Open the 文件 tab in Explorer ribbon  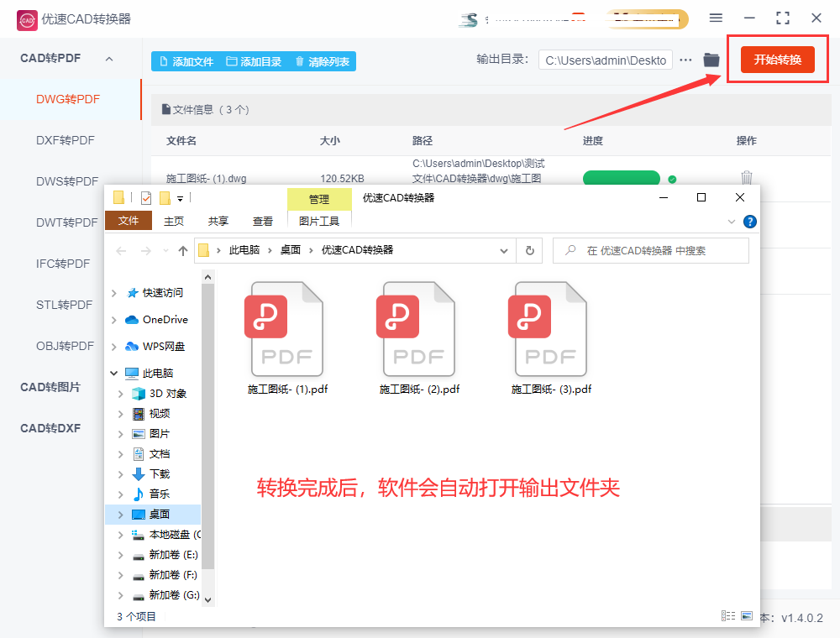129,221
